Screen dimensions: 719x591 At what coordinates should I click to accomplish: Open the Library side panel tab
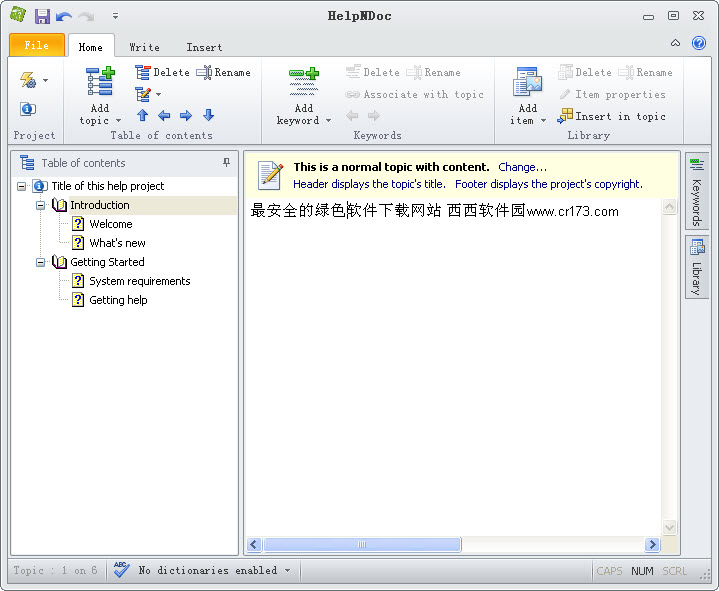(x=697, y=267)
